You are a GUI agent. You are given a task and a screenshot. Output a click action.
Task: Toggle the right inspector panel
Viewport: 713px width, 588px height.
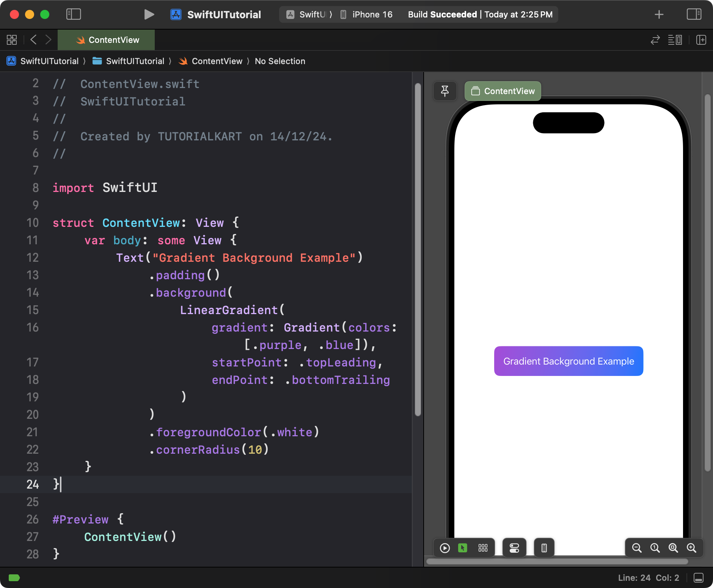click(x=694, y=14)
